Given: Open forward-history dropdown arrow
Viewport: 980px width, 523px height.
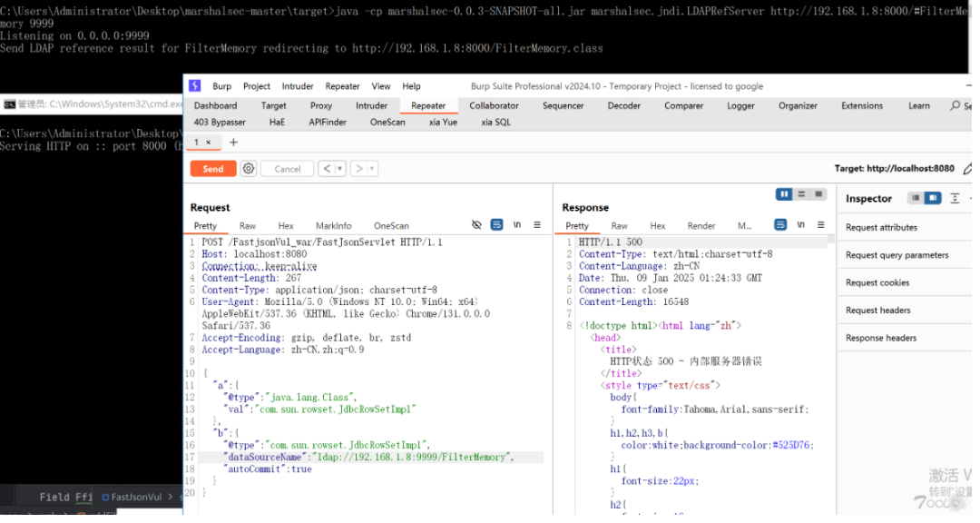Looking at the screenshot, I should click(372, 169).
